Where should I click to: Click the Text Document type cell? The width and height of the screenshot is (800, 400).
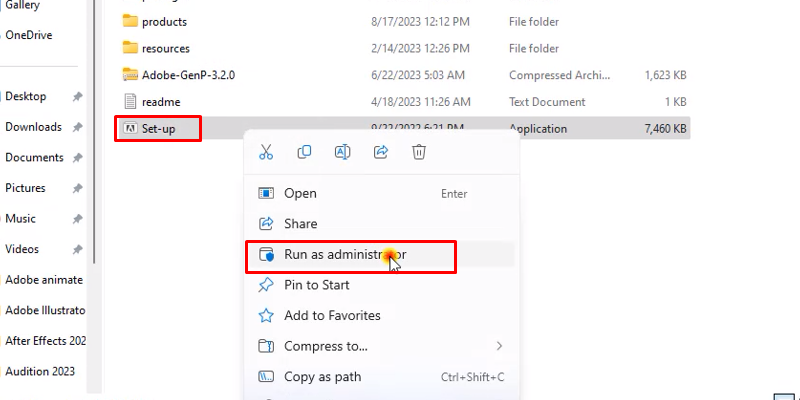[547, 102]
